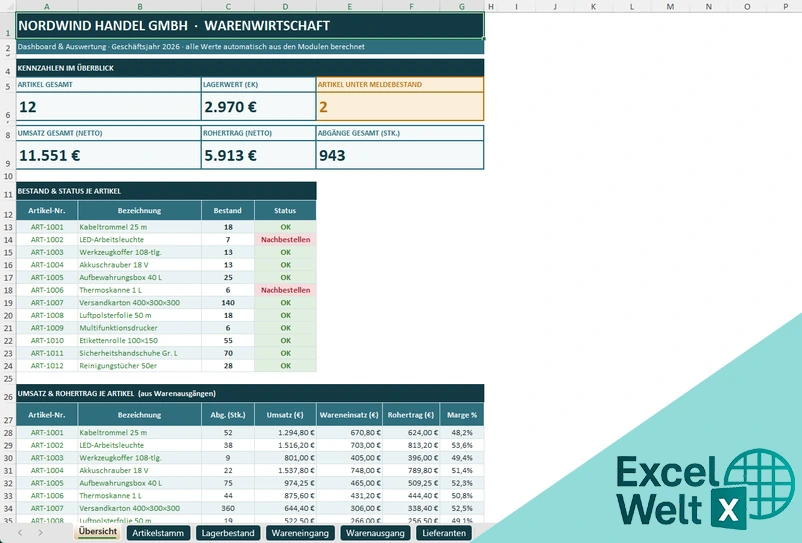Select the Bestand value 55

pyautogui.click(x=228, y=341)
